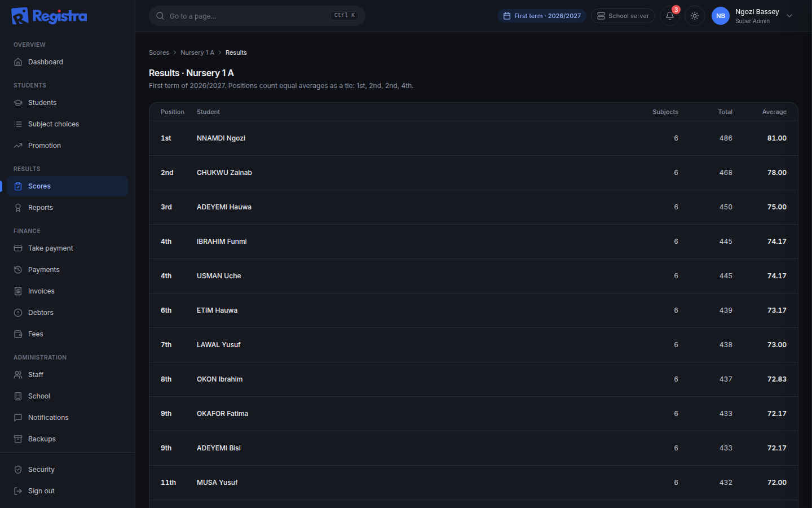The width and height of the screenshot is (812, 508).
Task: Select student NNAMDI Ngozi row name
Action: click(221, 138)
